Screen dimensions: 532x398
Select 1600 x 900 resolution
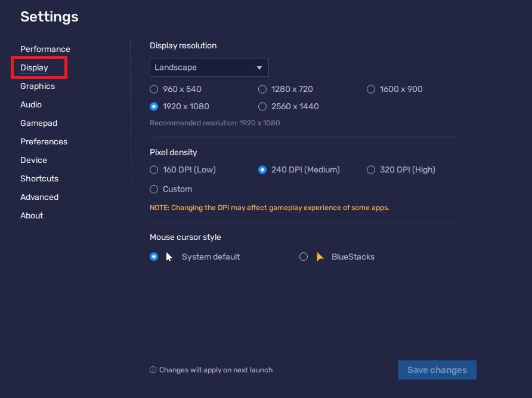(371, 89)
